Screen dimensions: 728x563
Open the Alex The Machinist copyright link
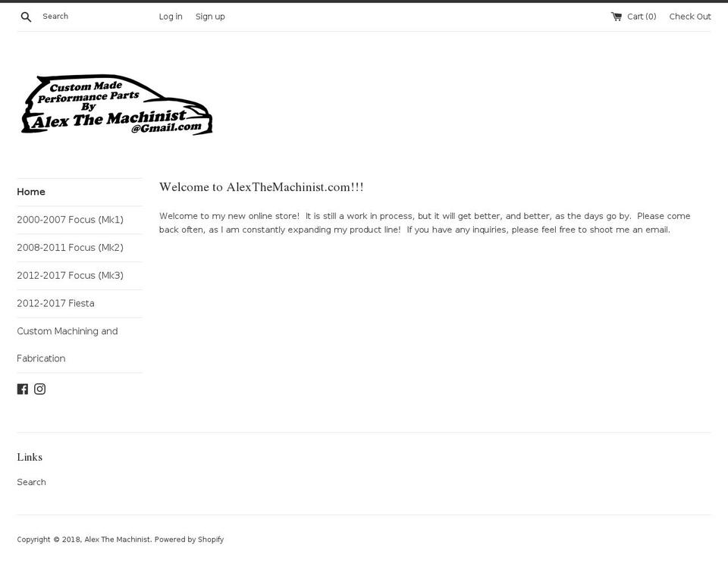coord(118,540)
